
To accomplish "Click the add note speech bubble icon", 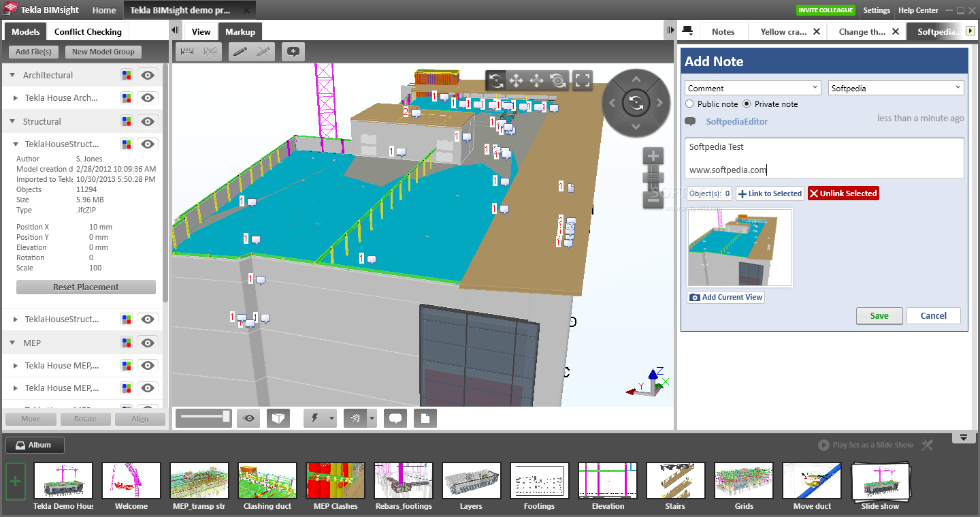I will (293, 52).
